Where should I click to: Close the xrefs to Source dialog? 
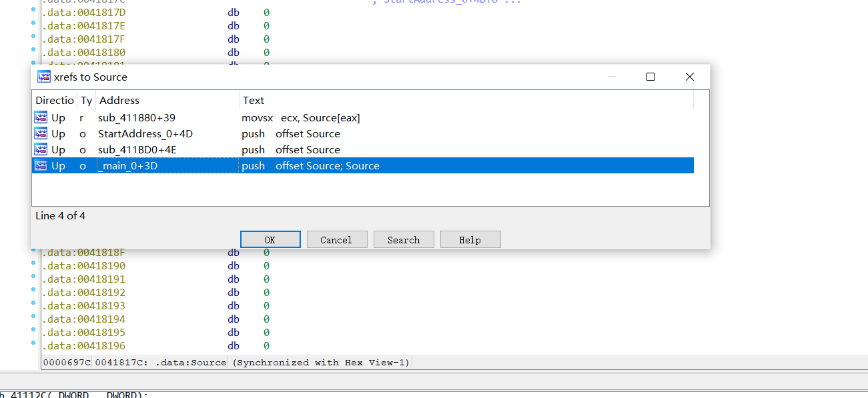coord(690,77)
